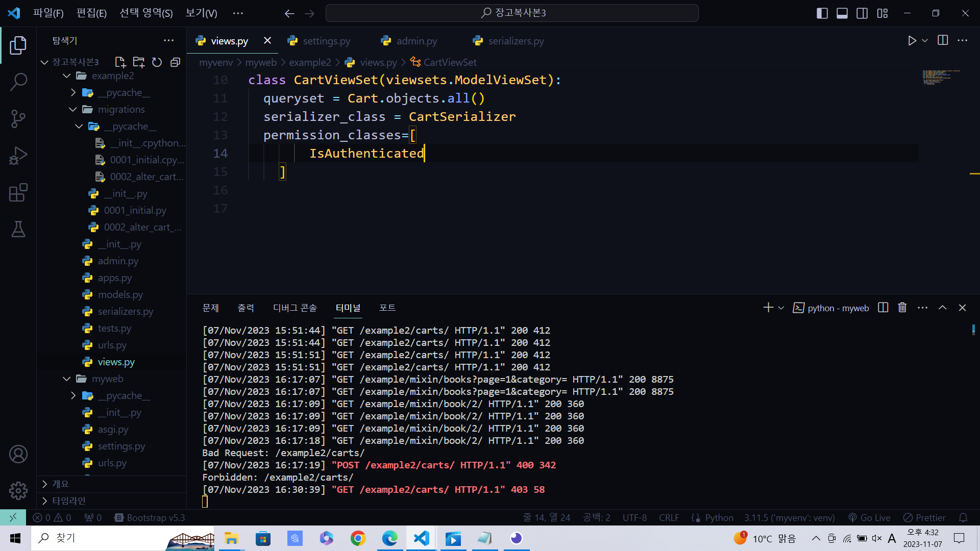Click Python interpreter version in status bar
The height and width of the screenshot is (551, 980).
coord(789,517)
